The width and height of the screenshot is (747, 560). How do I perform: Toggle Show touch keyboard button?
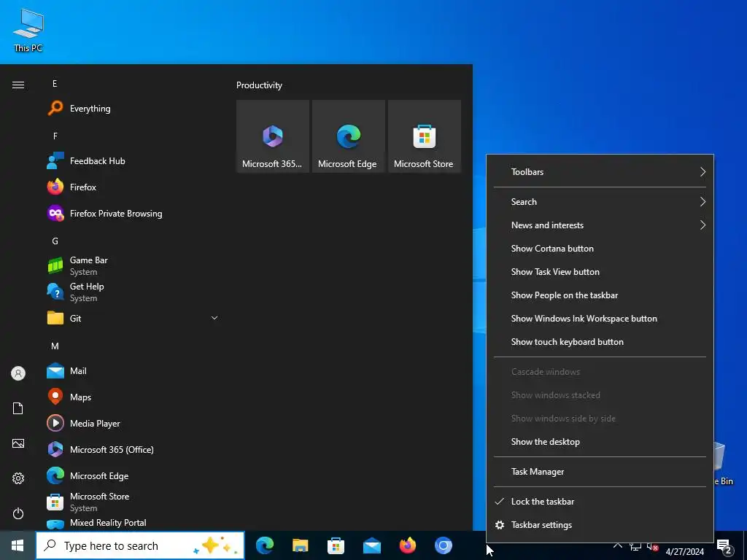pos(600,342)
